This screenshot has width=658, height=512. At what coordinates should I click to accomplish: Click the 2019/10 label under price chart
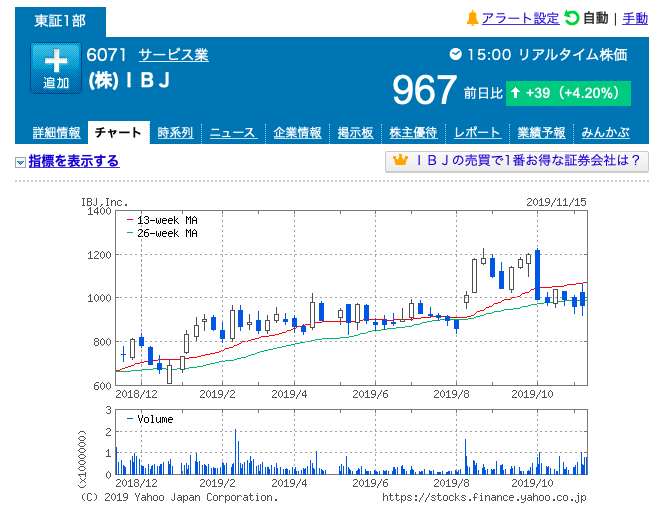532,394
